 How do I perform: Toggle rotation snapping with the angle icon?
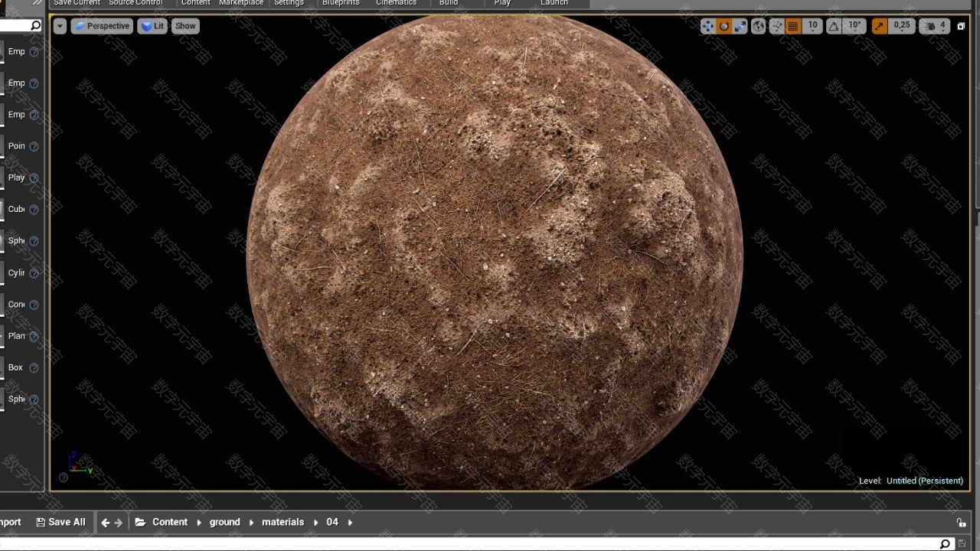coord(834,26)
